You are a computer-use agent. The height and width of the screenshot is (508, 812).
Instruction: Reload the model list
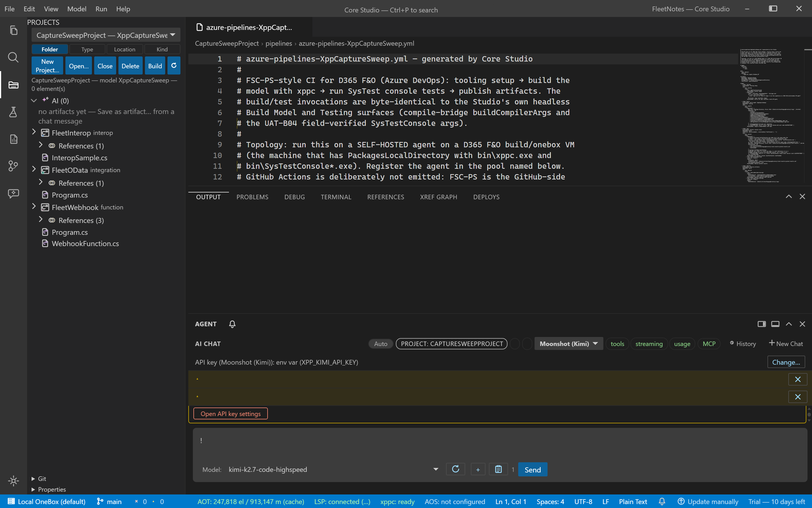(455, 469)
